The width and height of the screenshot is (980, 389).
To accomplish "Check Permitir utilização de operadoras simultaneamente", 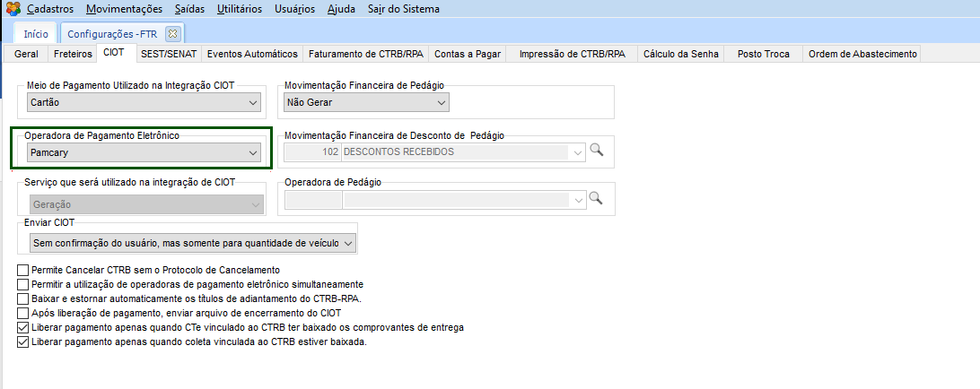I will (x=23, y=284).
